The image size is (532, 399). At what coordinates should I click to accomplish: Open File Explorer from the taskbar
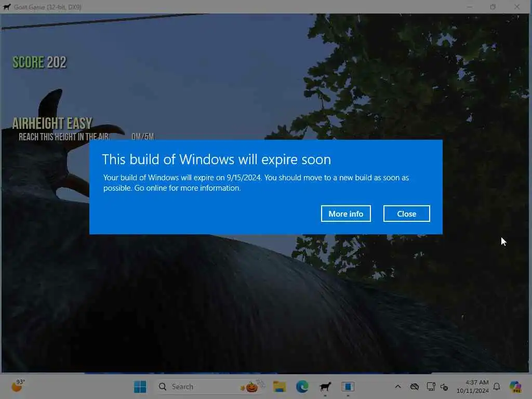point(280,387)
